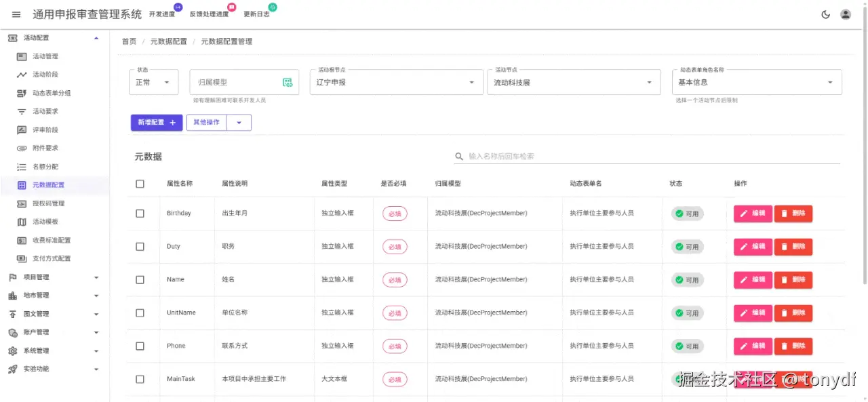
Task: Open the 状态 dropdown showing 正常
Action: click(x=154, y=82)
